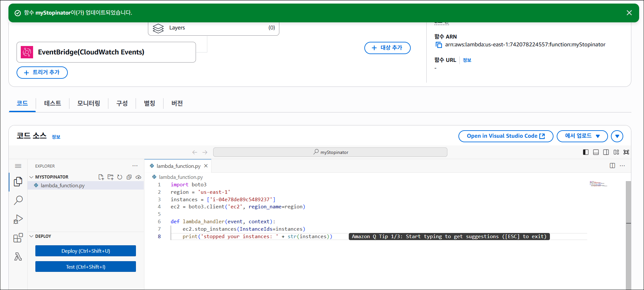Go back with editor left arrow
This screenshot has height=290, width=644.
click(x=195, y=152)
